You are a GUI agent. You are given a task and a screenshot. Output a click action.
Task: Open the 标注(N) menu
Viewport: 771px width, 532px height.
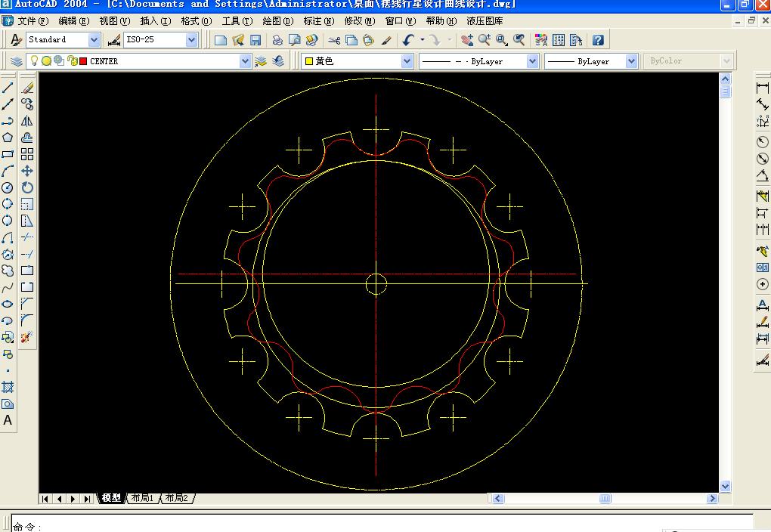tap(319, 21)
